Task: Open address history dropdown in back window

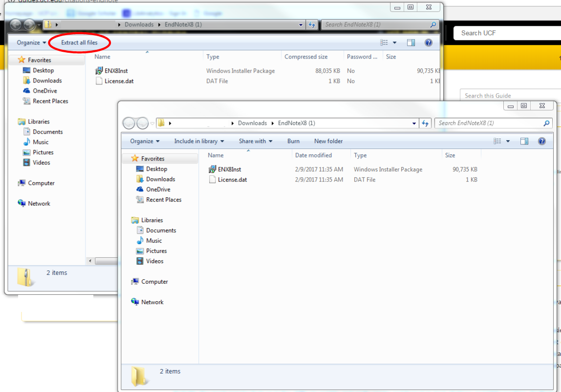Action: click(301, 25)
